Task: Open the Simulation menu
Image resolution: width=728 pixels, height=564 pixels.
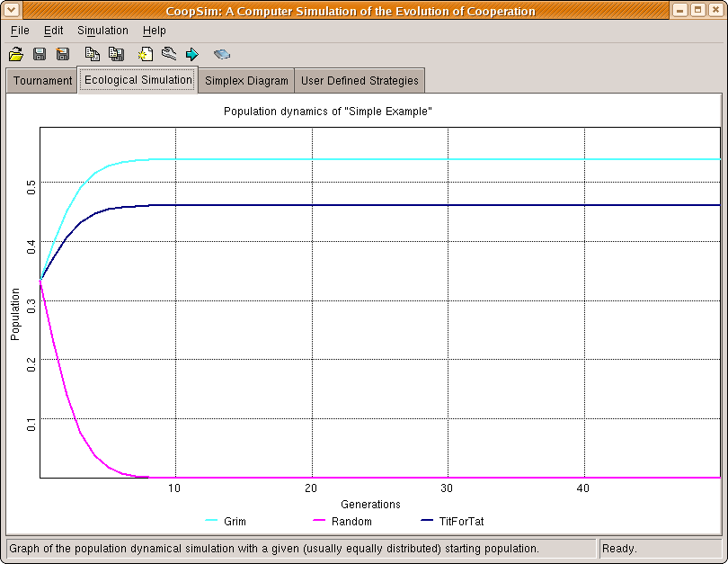Action: (102, 31)
